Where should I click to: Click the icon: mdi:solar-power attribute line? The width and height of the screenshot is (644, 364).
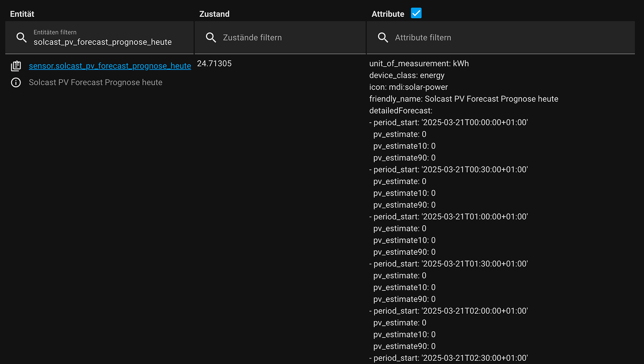click(408, 87)
